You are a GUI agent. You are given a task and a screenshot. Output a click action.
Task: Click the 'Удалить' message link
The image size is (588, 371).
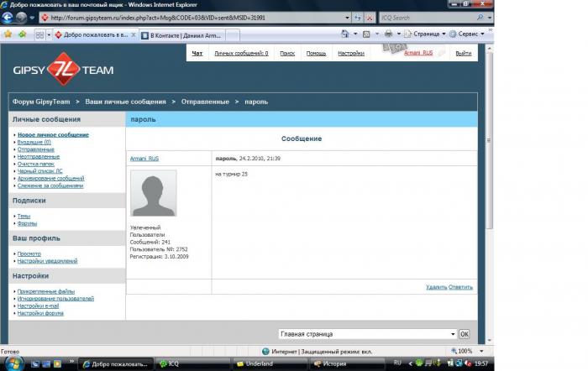tap(437, 287)
